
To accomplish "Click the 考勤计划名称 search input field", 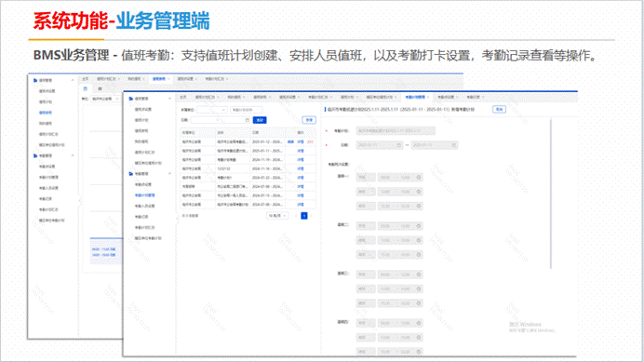I will [x=246, y=110].
